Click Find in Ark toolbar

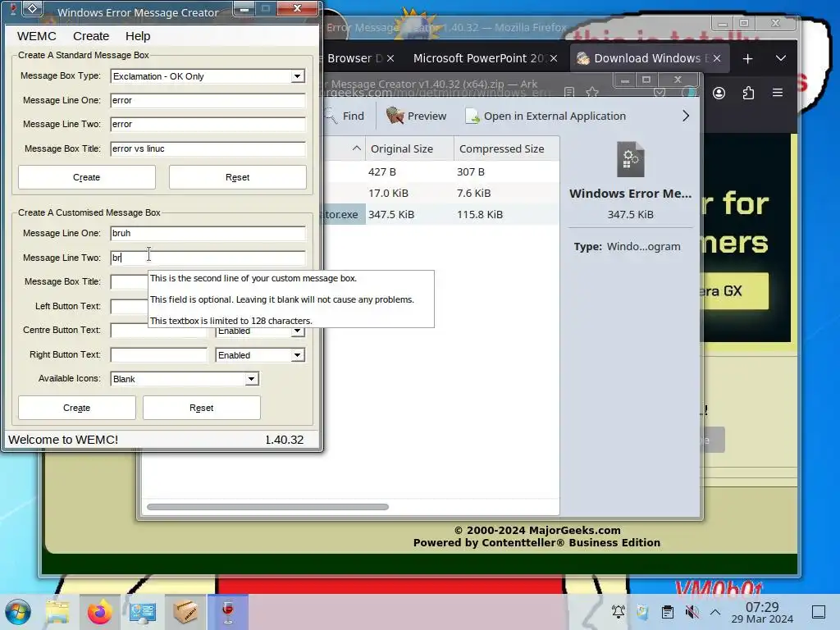[345, 116]
